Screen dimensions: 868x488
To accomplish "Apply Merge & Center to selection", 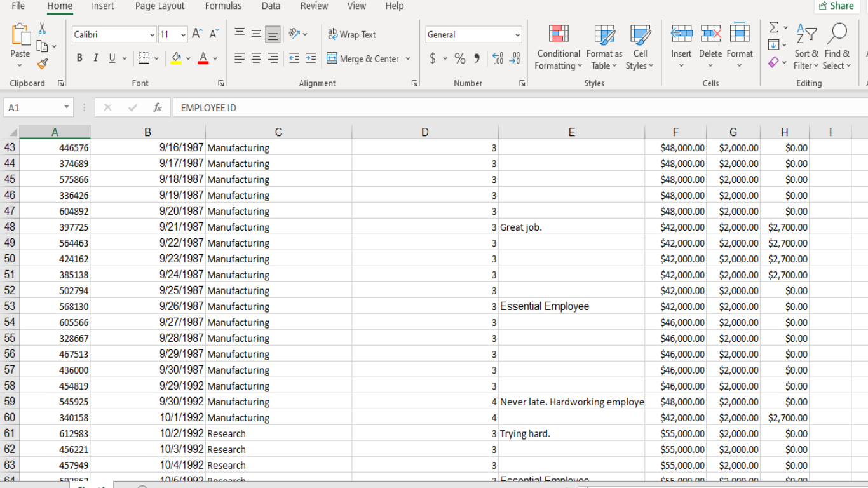I will [x=364, y=58].
